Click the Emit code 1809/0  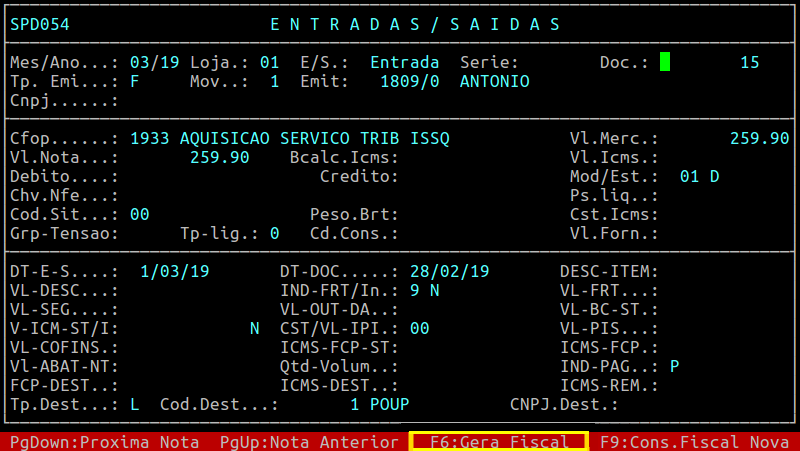[x=409, y=81]
